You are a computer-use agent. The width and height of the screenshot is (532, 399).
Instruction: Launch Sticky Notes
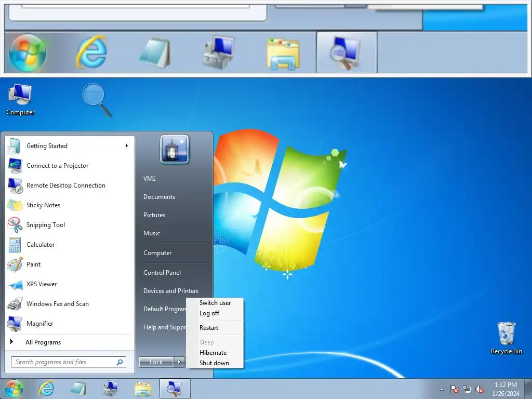[x=70, y=205]
